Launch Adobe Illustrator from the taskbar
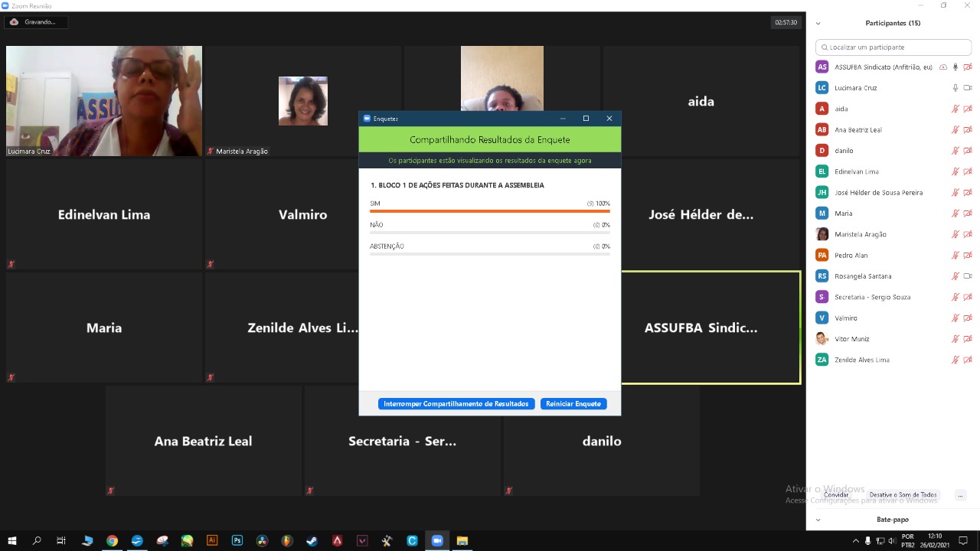The width and height of the screenshot is (980, 551). pos(212,540)
